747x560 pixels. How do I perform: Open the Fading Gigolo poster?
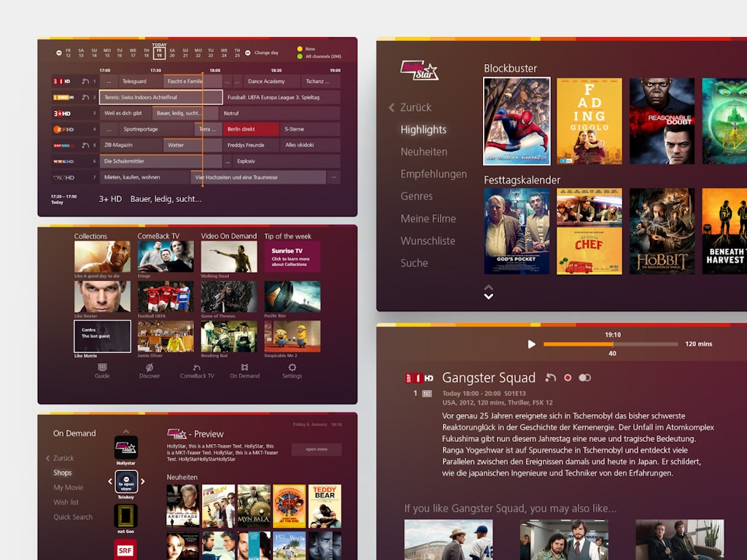589,122
